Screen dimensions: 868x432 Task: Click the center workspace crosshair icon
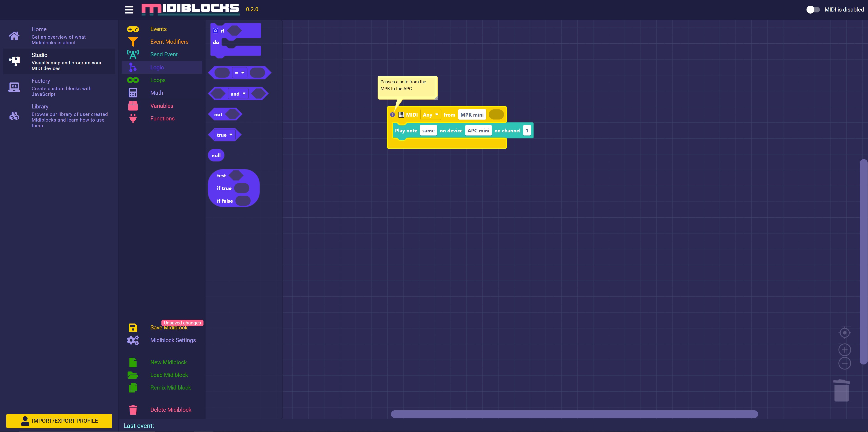coord(844,333)
